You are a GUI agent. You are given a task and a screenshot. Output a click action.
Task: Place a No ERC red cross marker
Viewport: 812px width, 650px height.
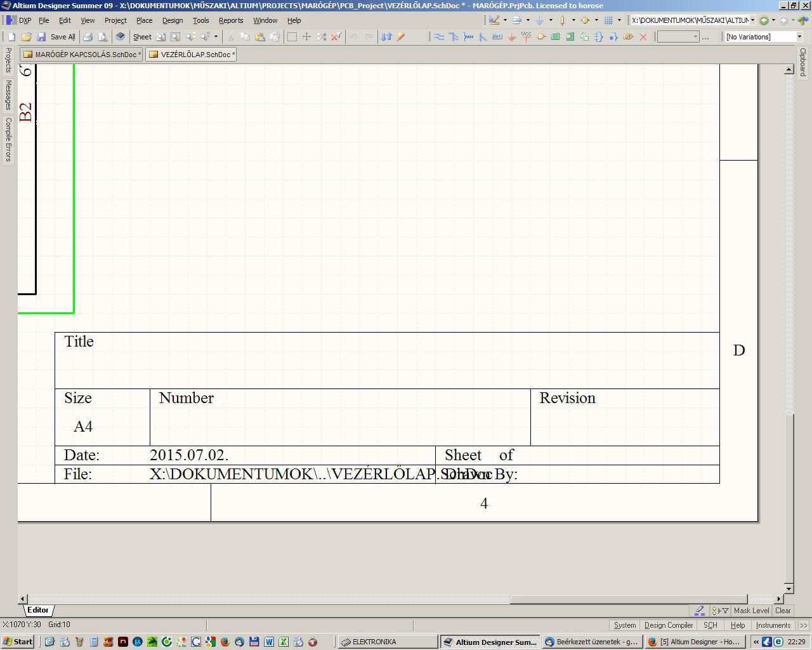coord(643,37)
